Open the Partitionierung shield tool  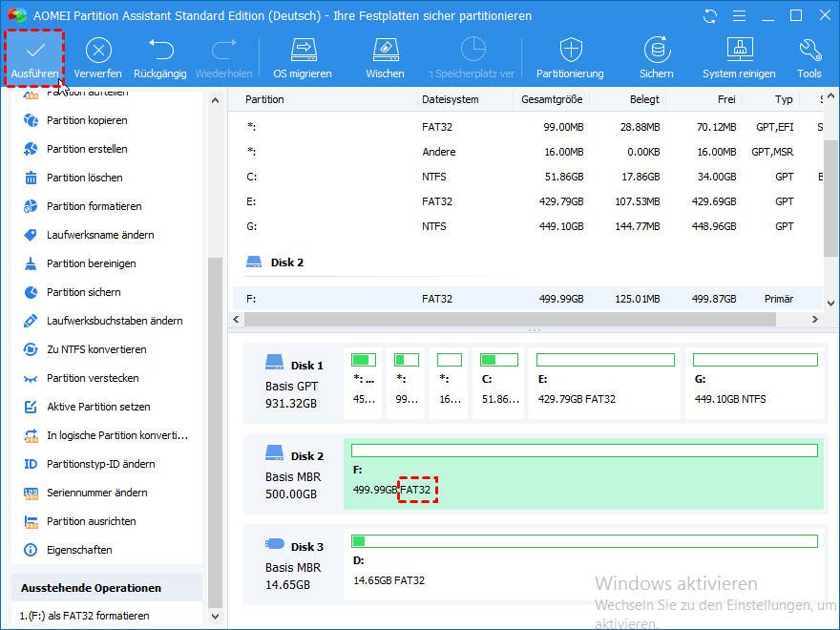click(x=570, y=51)
